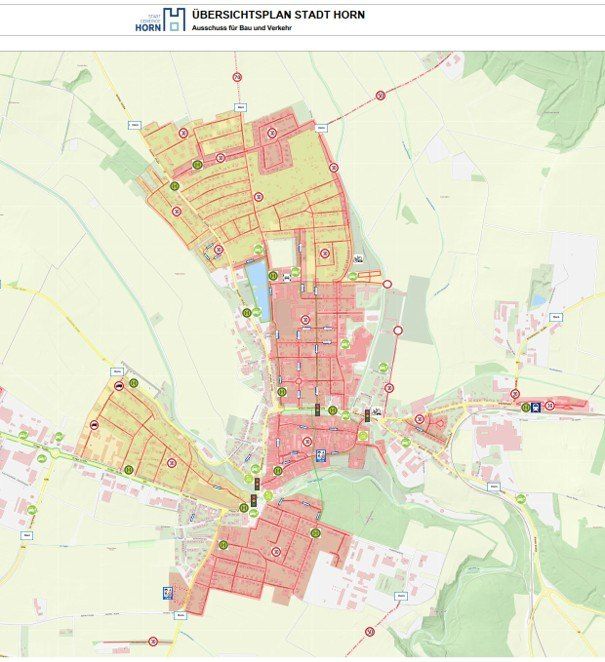This screenshot has width=605, height=662.
Task: Click the green H bus stop at the pond's top corner
Action: pos(273,276)
